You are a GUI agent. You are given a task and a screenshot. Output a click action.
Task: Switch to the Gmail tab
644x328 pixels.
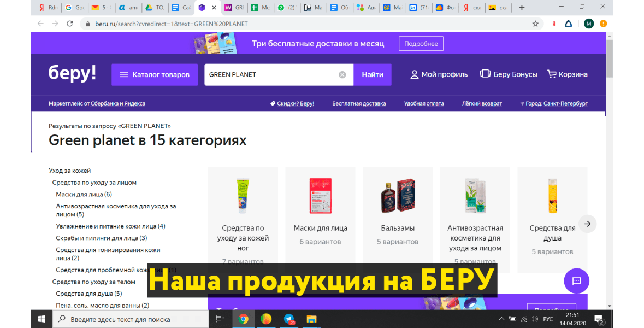(x=102, y=8)
